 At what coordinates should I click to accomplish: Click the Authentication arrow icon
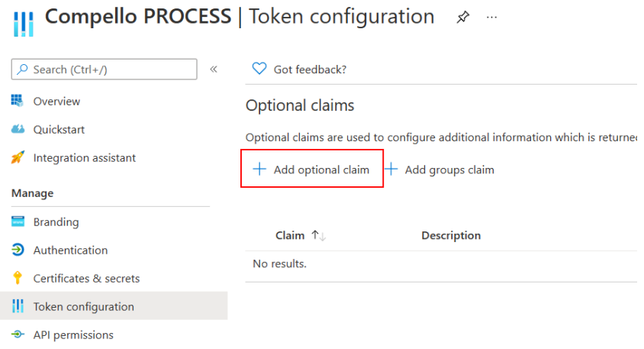18,250
